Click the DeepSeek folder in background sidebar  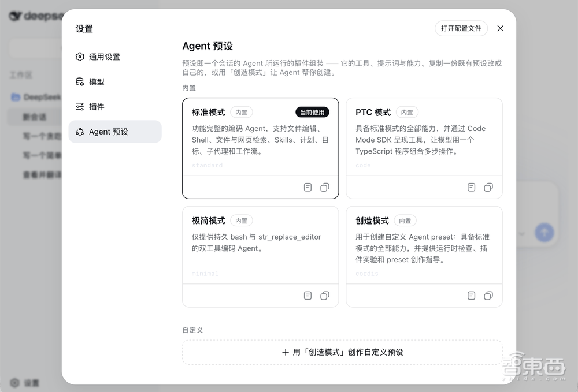coord(36,97)
